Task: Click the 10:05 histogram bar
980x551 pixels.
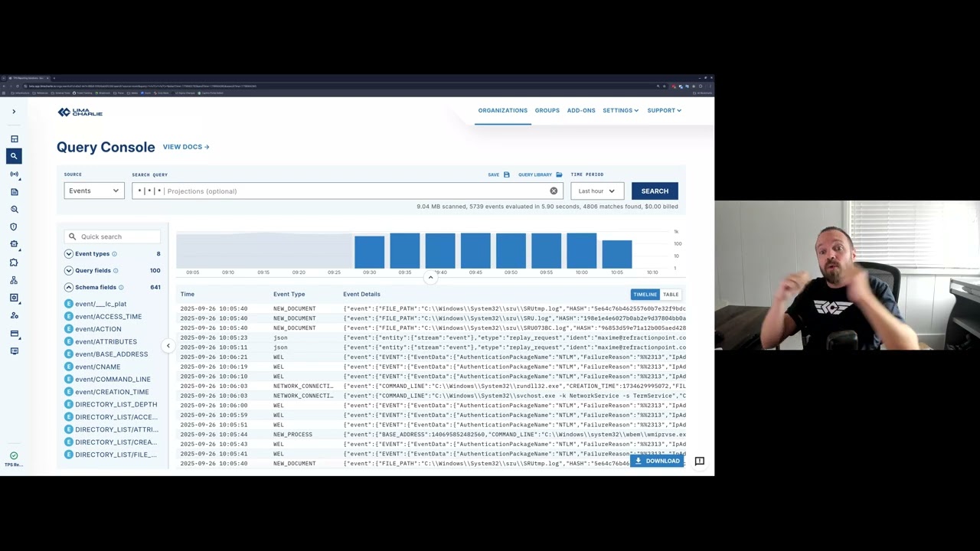Action: tap(617, 254)
